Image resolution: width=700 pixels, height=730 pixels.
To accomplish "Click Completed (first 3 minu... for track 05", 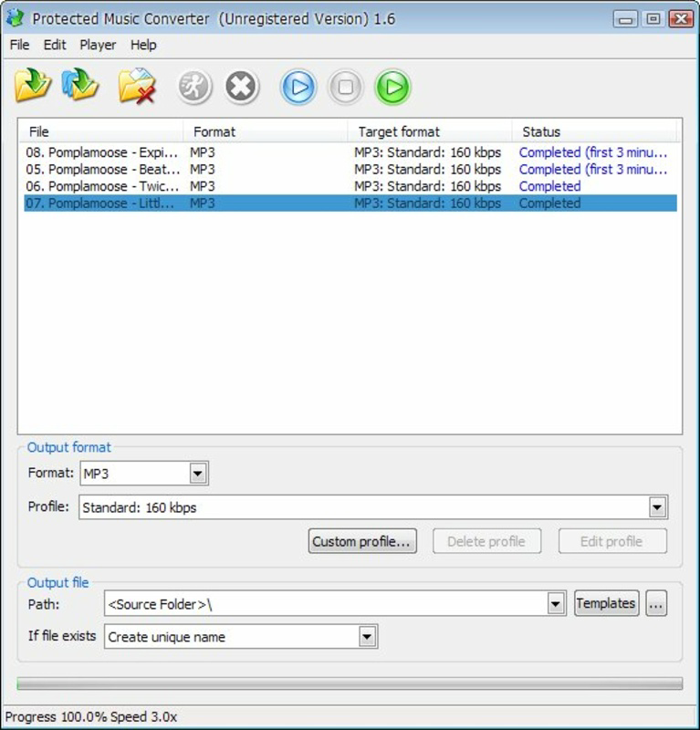I will tap(593, 169).
